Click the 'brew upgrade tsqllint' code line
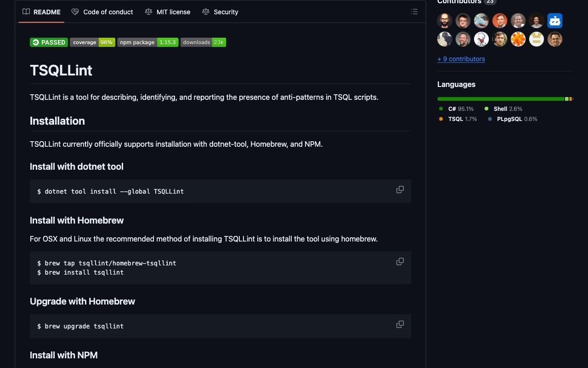Screen dimensions: 588x368 click(80, 326)
